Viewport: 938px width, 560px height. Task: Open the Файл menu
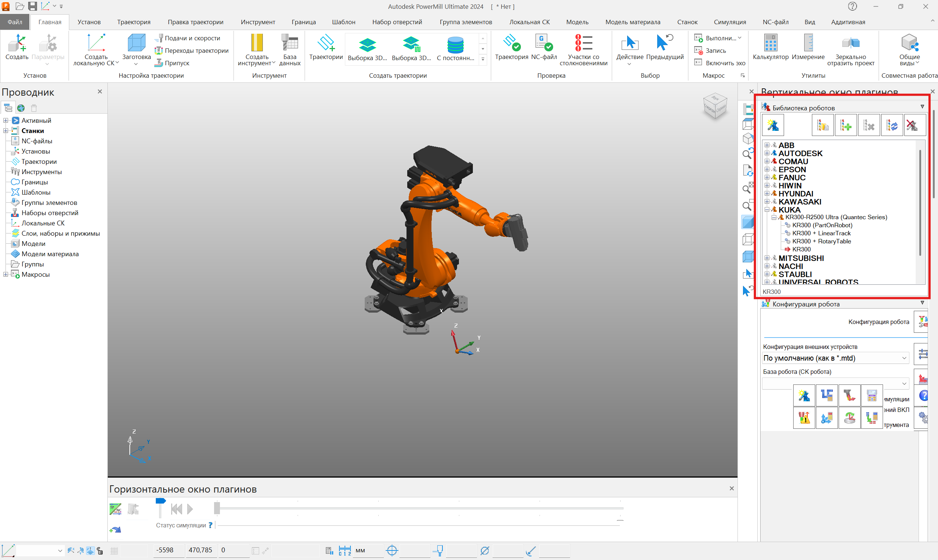(x=15, y=22)
